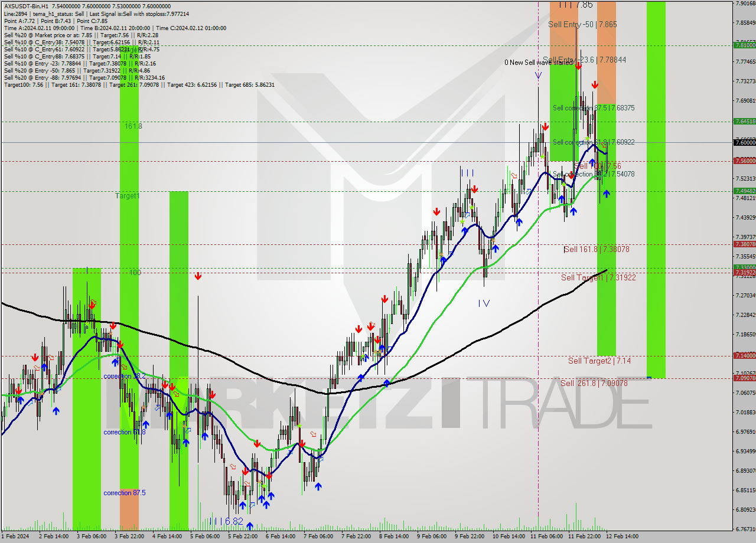Select the red 7.14000 price axis tag
This screenshot has width=756, height=543.
(x=744, y=355)
